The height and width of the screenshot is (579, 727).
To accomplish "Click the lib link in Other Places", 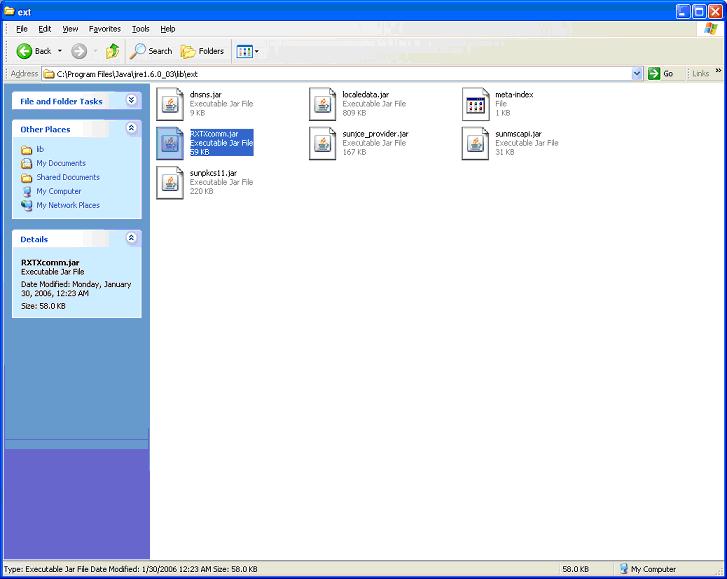I will tap(40, 149).
